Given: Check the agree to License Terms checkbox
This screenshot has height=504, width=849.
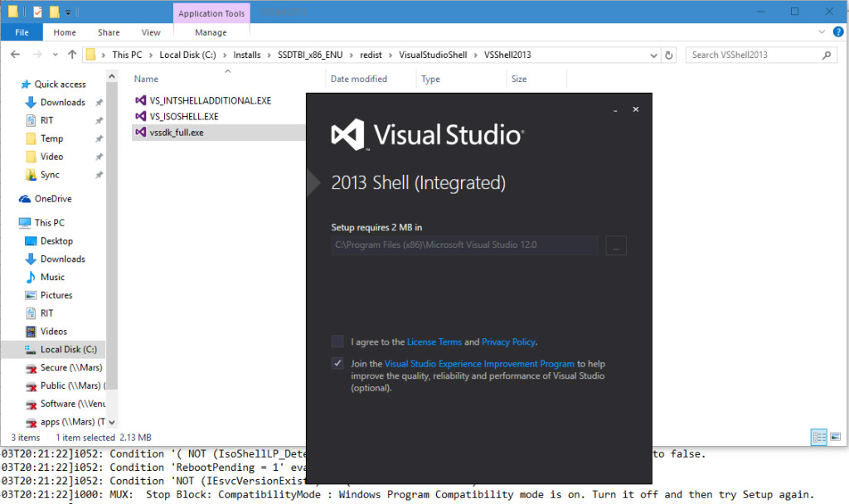Looking at the screenshot, I should click(337, 341).
